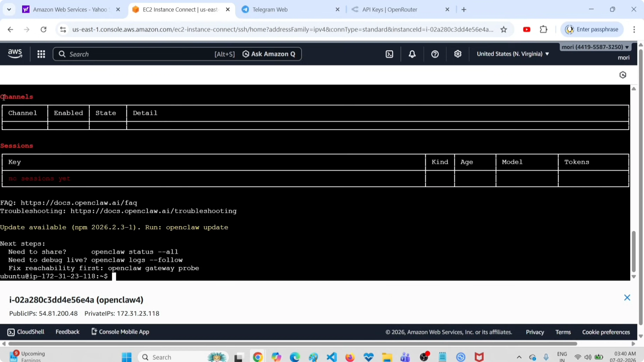Click the AWS logo to go home
Screen dimensions: 644x362
pyautogui.click(x=15, y=54)
